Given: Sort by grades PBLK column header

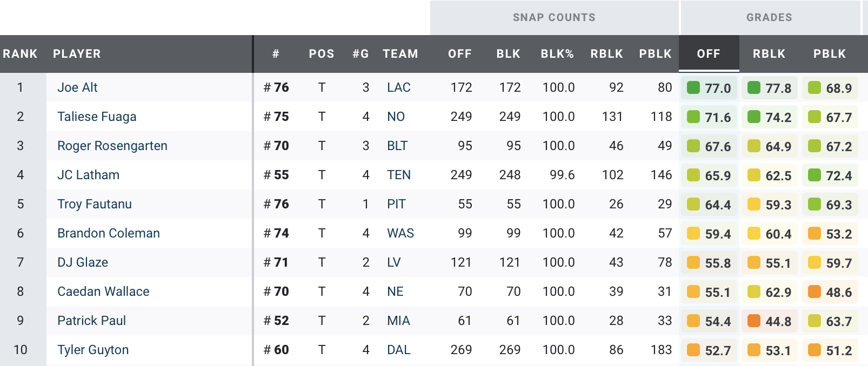Looking at the screenshot, I should tap(830, 54).
